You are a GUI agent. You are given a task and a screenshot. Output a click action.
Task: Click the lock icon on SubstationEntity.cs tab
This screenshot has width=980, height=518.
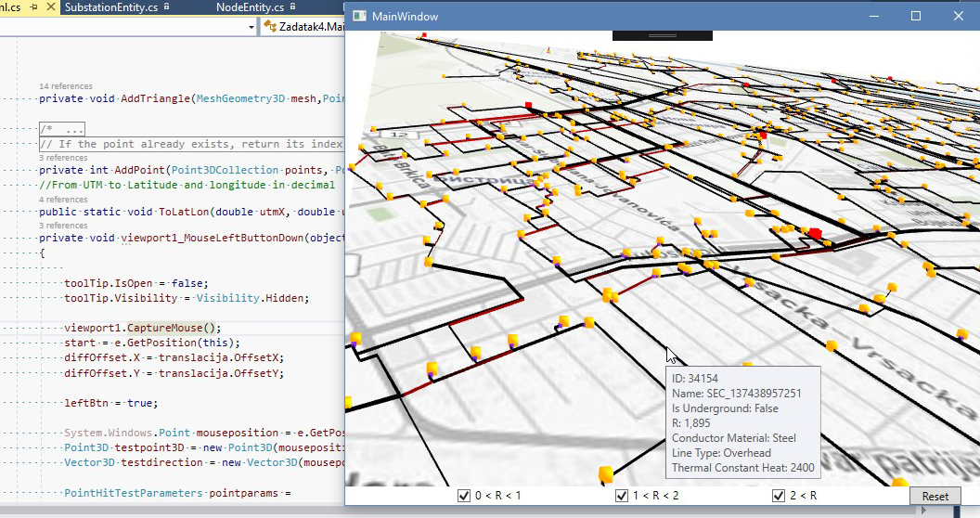coord(166,6)
